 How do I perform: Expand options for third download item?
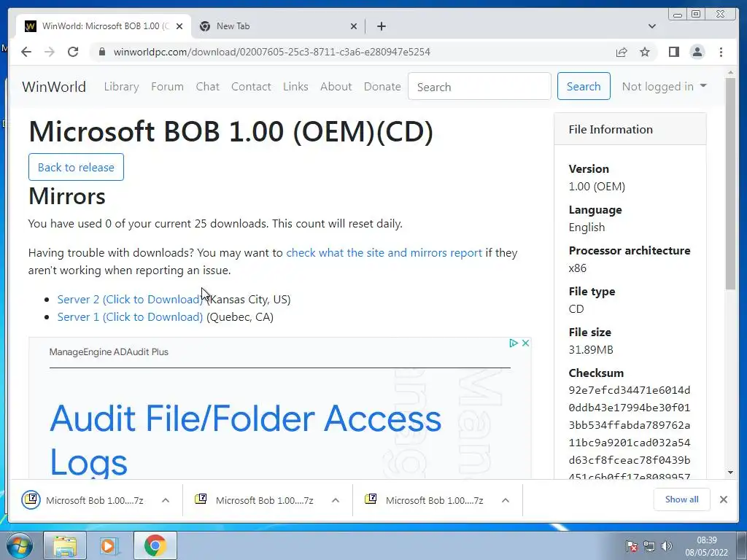(506, 500)
